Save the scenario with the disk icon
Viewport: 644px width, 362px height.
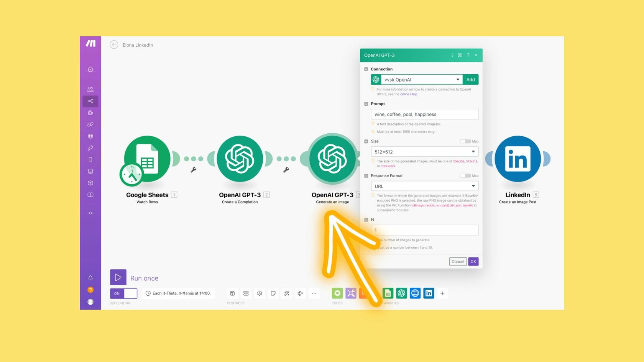(232, 293)
